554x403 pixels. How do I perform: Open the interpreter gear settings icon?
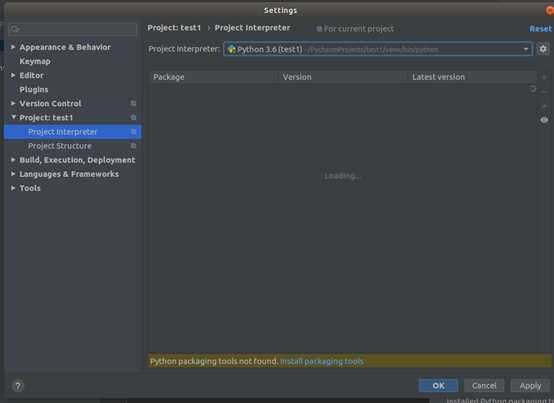[x=543, y=49]
